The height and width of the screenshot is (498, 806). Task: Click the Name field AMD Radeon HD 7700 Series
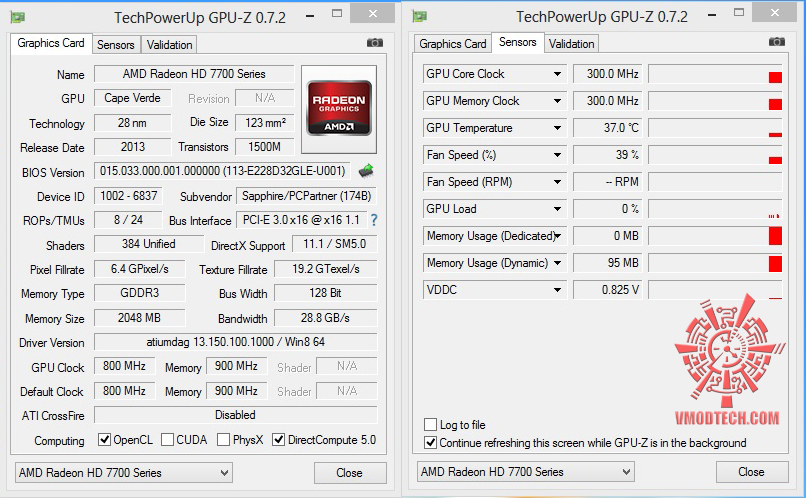pos(194,74)
